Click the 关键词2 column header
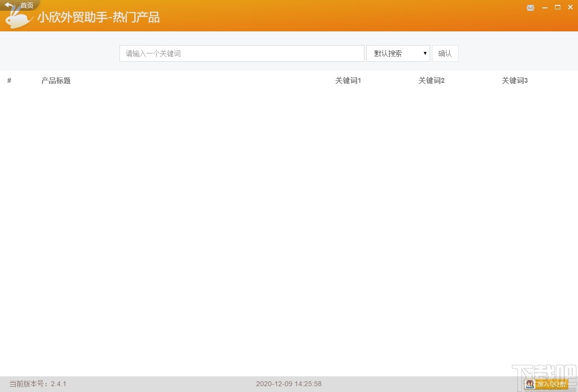 [431, 80]
